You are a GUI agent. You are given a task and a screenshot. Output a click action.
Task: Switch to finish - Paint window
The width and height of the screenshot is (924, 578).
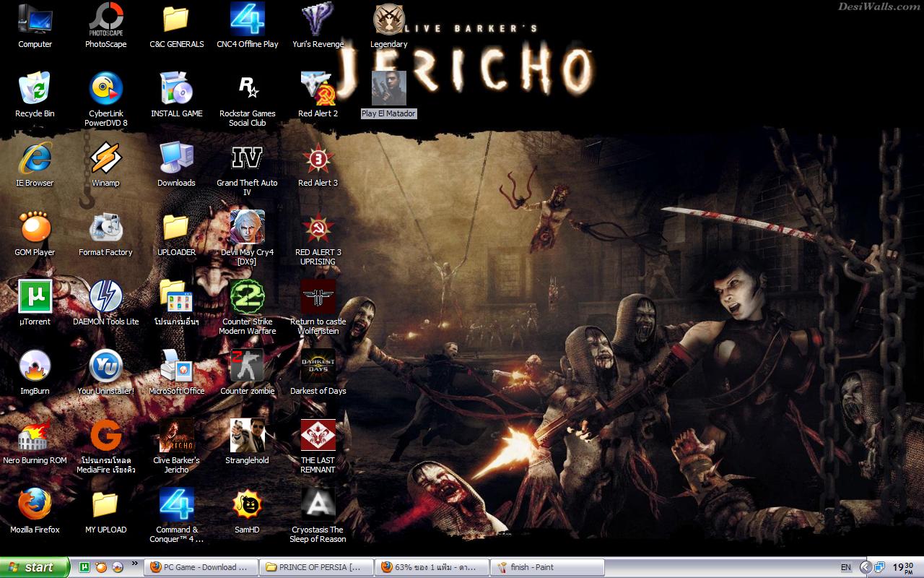548,567
